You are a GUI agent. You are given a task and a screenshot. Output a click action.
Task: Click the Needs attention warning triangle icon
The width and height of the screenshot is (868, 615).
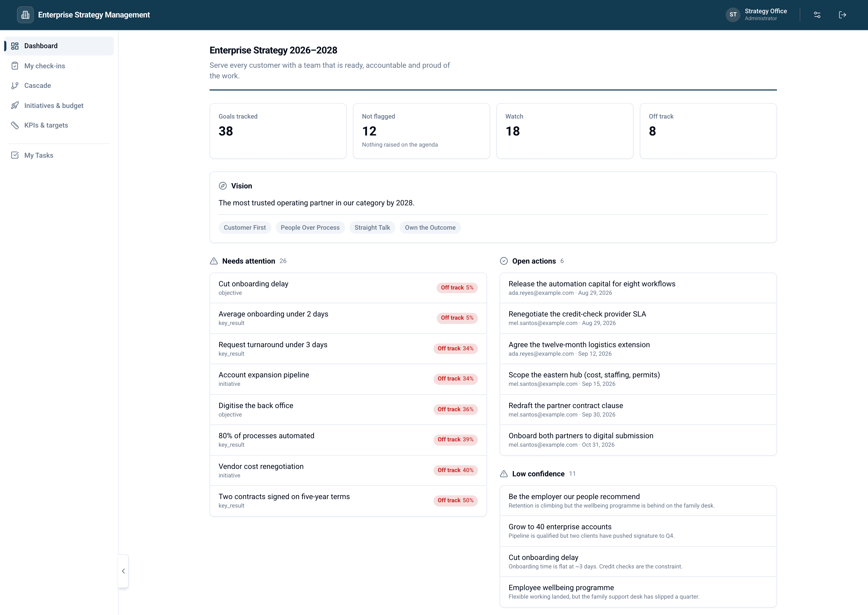tap(214, 261)
